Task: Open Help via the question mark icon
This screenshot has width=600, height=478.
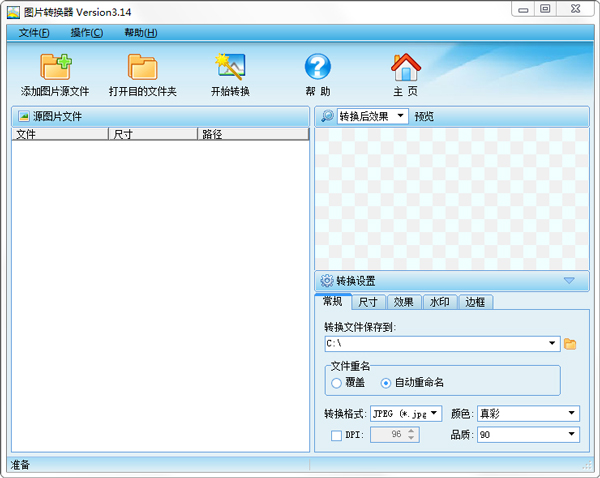Action: click(x=318, y=67)
